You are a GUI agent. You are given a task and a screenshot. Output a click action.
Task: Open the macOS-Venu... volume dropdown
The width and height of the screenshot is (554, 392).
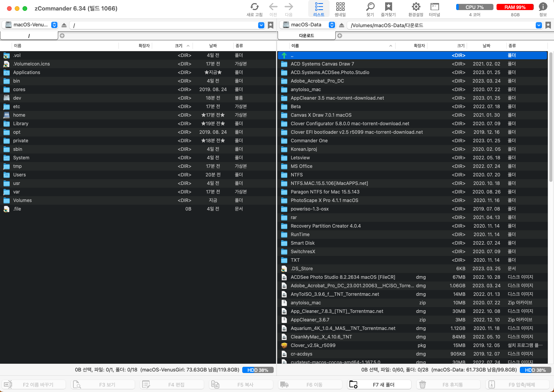pyautogui.click(x=30, y=25)
